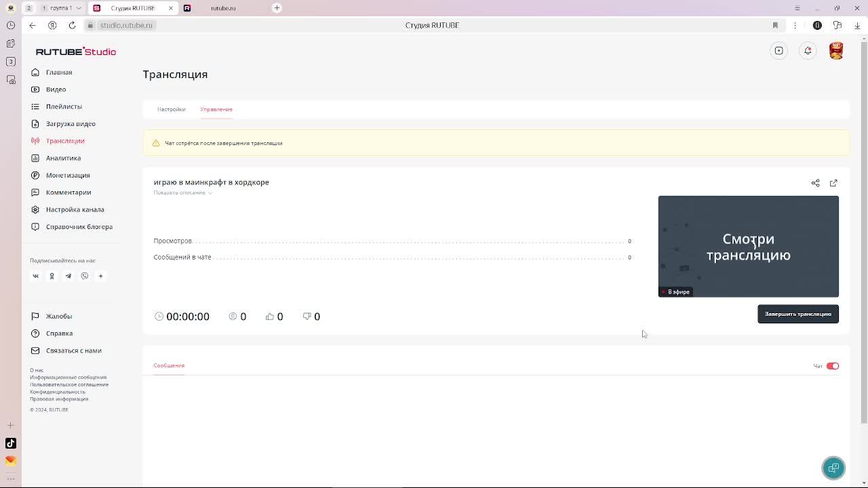Open the Odnoklassniki social icon
This screenshot has width=868, height=488.
52,276
